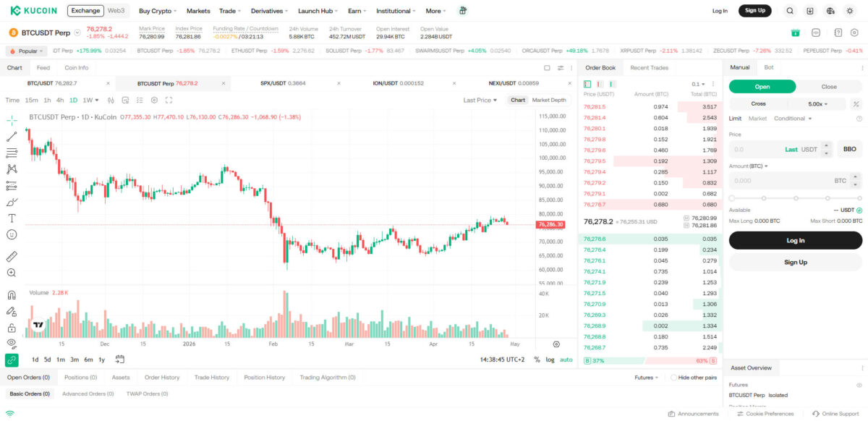Click the green gift box icon

[796, 33]
